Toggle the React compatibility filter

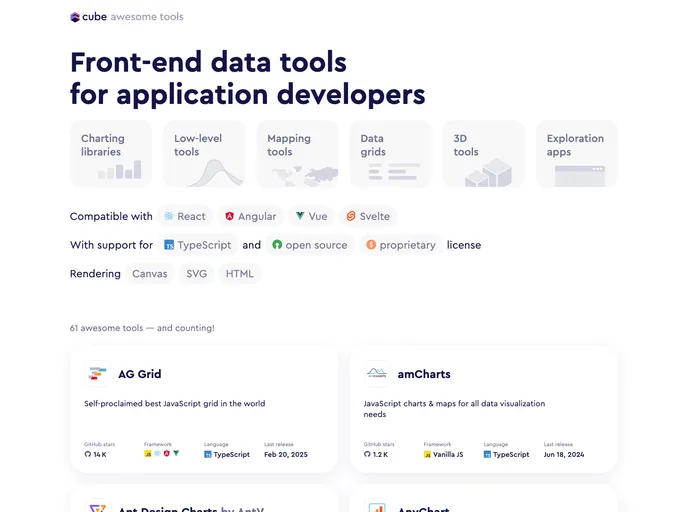point(185,216)
